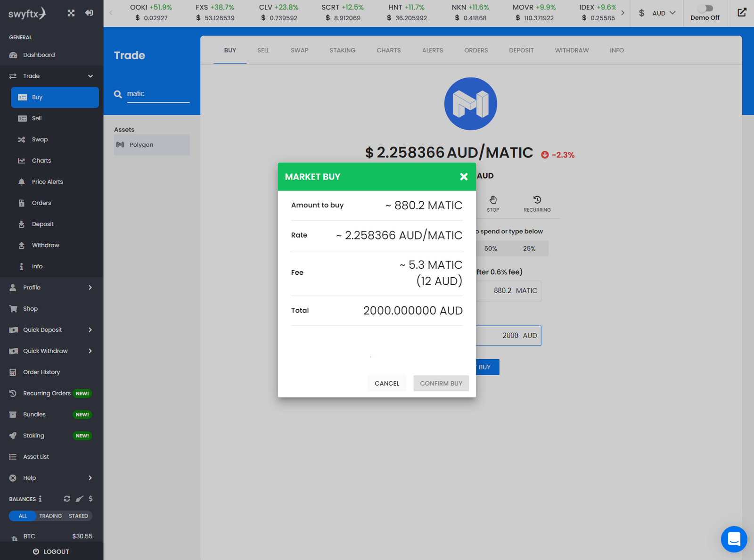This screenshot has width=754, height=560.
Task: Switch to the WITHDRAW tab
Action: tap(572, 50)
